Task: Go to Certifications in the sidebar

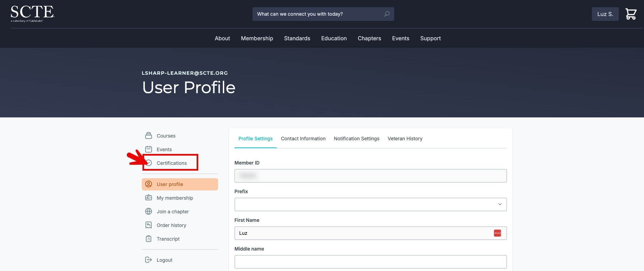Action: [x=171, y=163]
